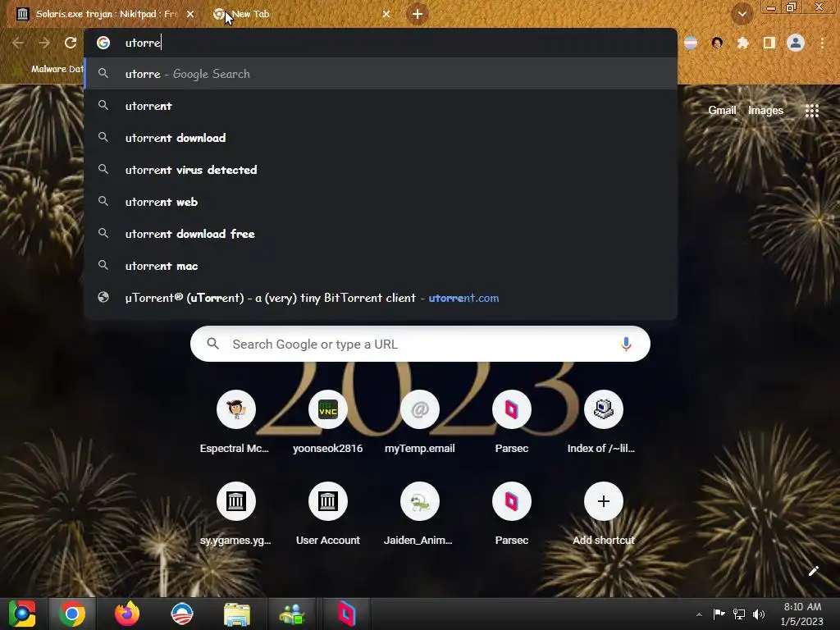Open a new tab with the plus button

click(418, 14)
